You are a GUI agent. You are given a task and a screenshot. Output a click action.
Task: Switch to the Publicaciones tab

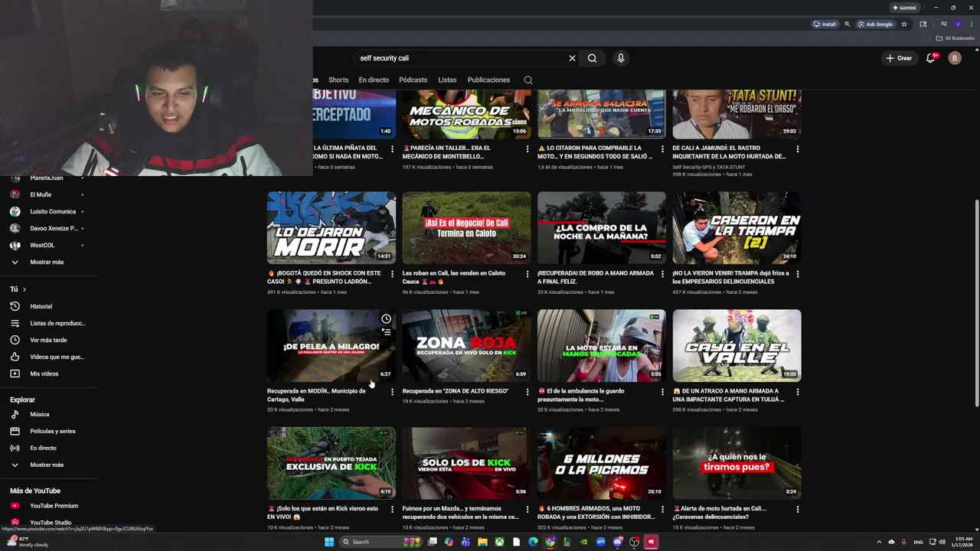click(488, 80)
